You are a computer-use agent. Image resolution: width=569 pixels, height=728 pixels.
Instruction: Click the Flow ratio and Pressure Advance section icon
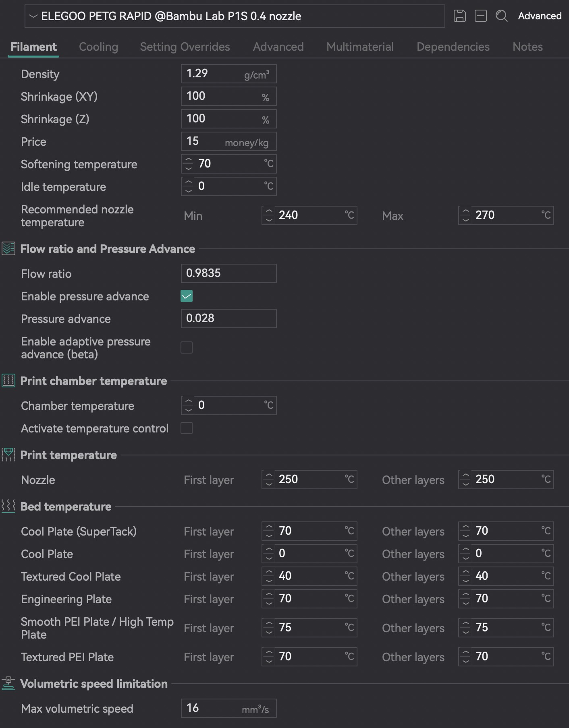[x=8, y=249]
